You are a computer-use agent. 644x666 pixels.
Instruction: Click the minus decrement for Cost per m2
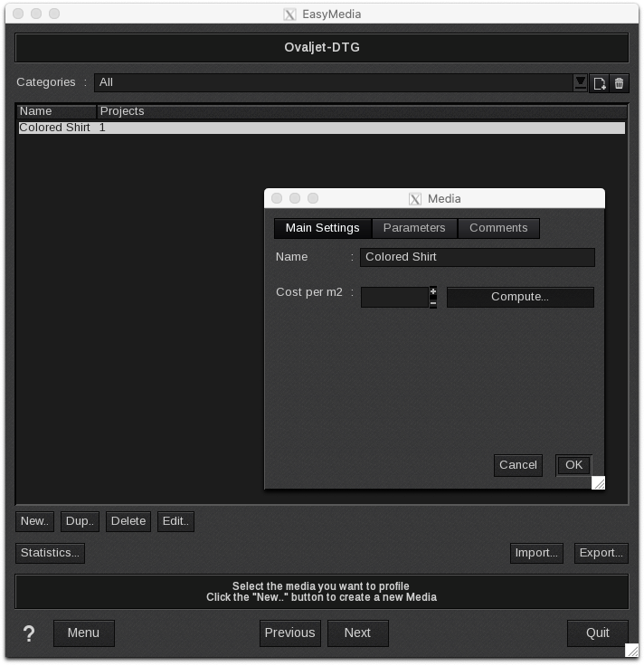coord(433,303)
